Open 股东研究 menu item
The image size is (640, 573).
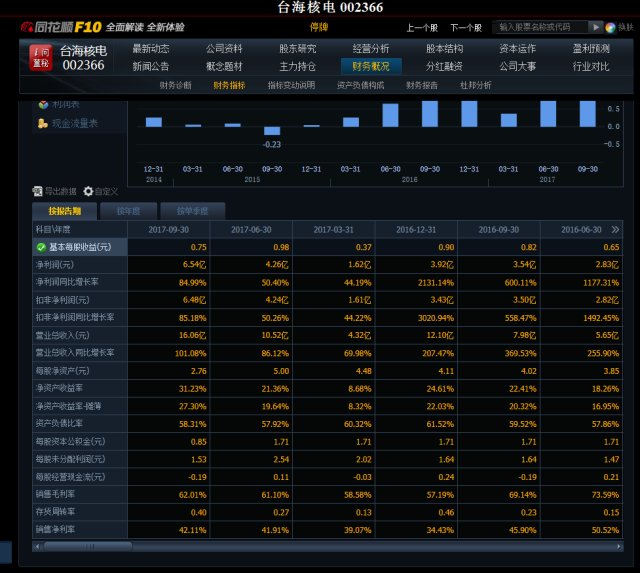(298, 49)
